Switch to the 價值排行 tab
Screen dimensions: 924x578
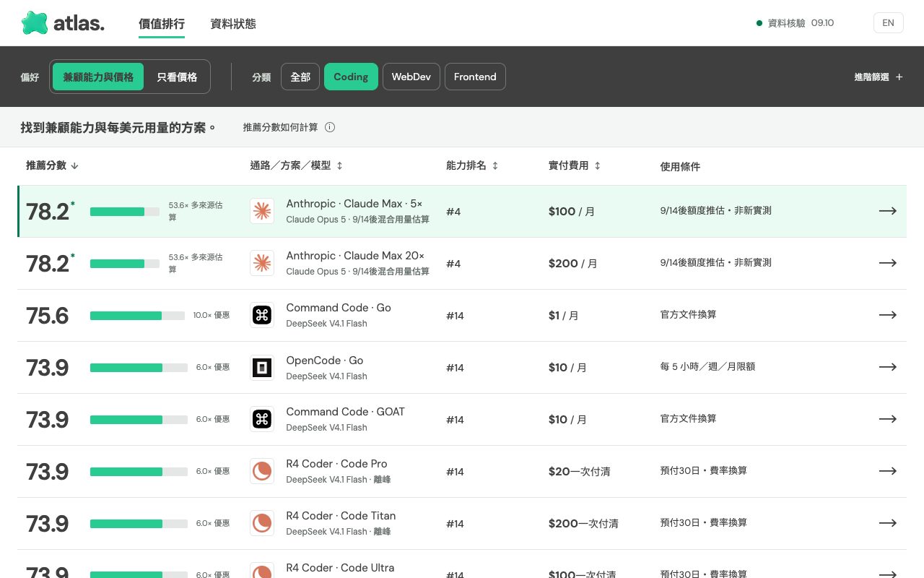tap(162, 23)
